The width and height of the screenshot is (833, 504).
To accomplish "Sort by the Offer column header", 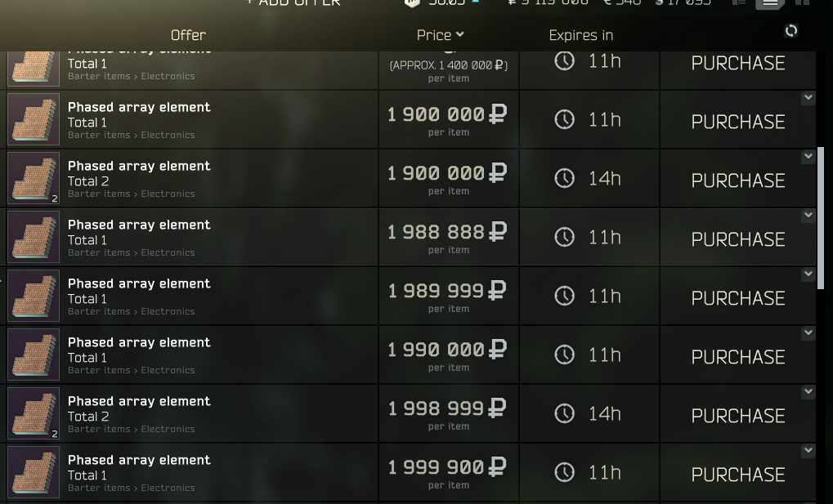I will [188, 35].
